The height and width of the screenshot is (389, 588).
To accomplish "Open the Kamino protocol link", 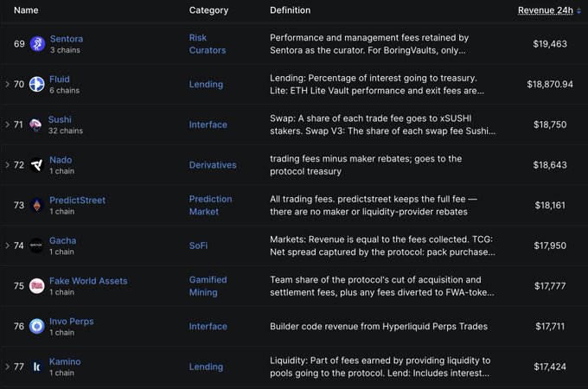I will tap(65, 361).
